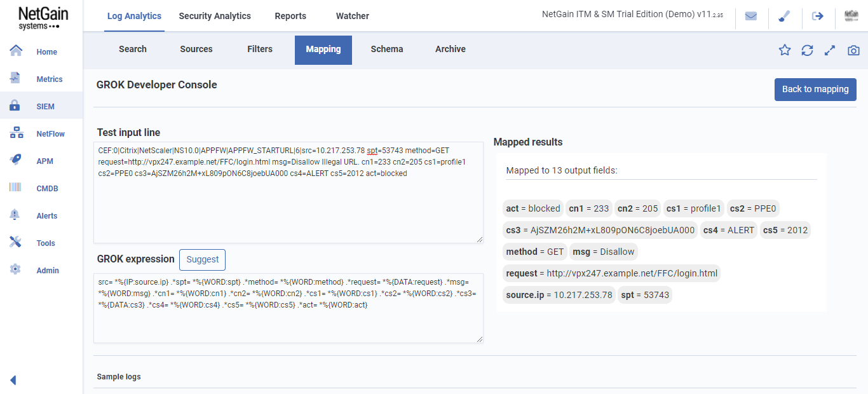Viewport: 868px width, 394px height.
Task: Click the 'cs1 = profile1' result chip
Action: click(694, 208)
